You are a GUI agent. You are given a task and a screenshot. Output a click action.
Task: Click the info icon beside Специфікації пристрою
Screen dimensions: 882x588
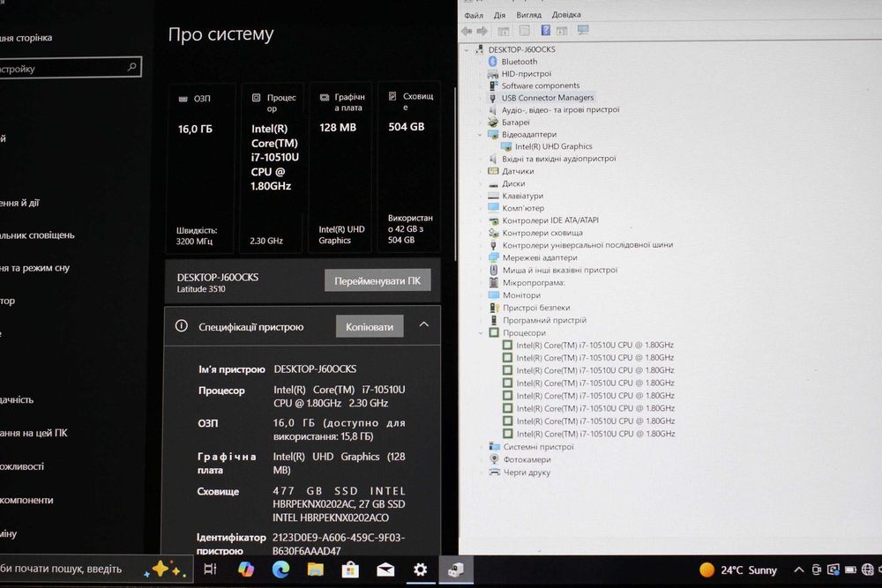pyautogui.click(x=181, y=325)
